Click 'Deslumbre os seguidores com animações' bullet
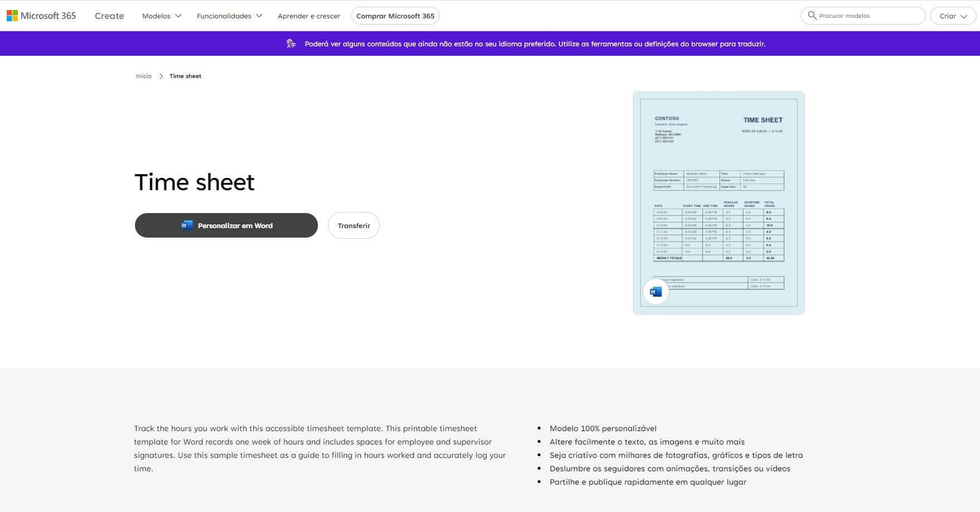 click(670, 468)
